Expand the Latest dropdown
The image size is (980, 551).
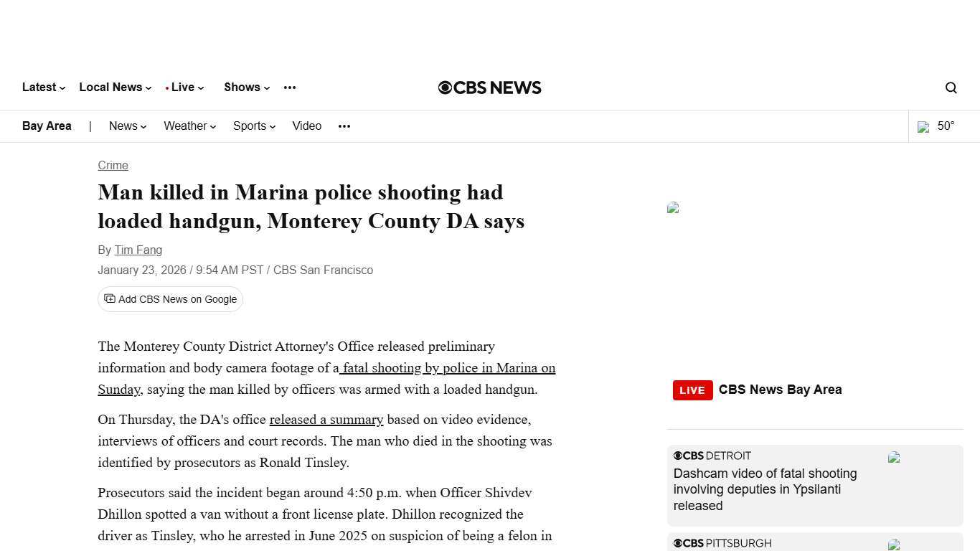[39, 87]
